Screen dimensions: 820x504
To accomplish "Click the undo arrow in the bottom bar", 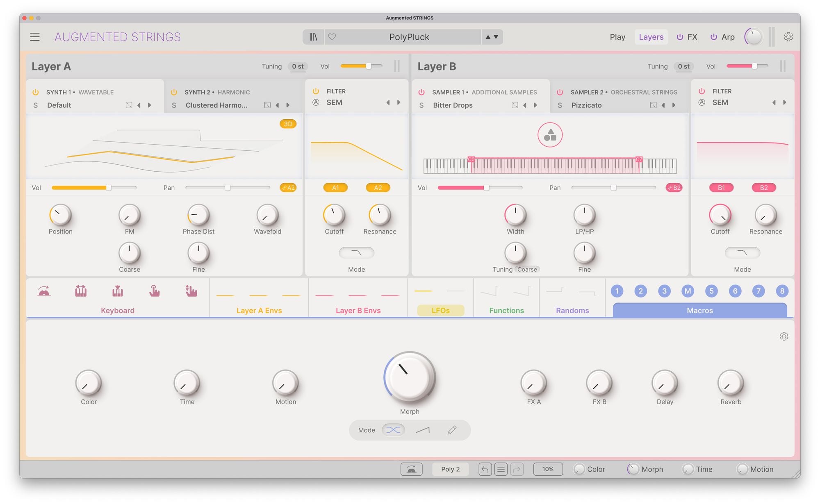I will coord(485,469).
